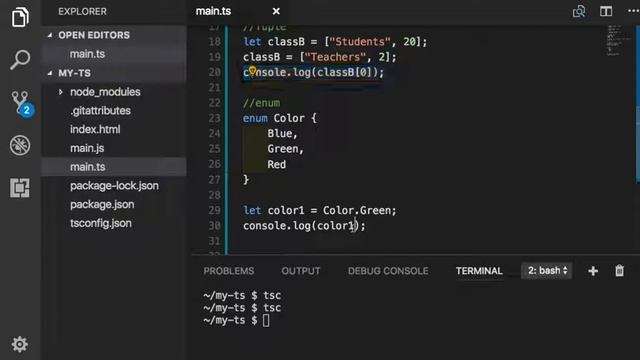Click 'classB = ["Teachers", 2];' line
This screenshot has width=640, height=360.
[x=320, y=57]
